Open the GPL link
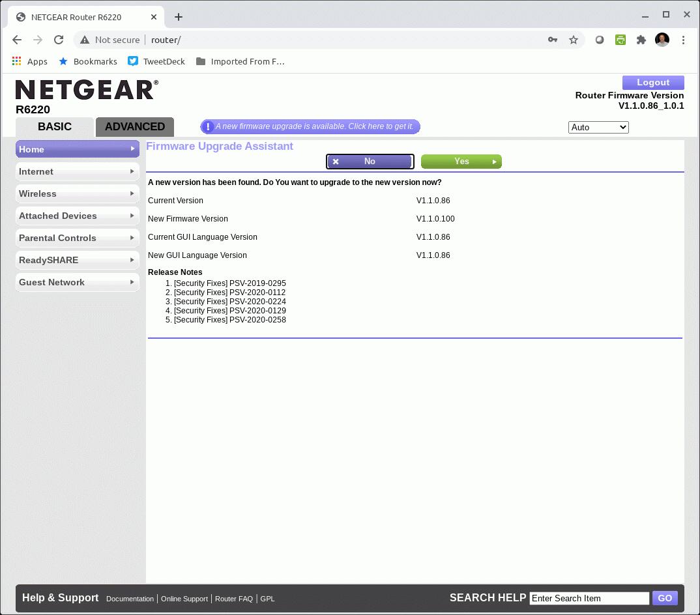700x615 pixels. coord(267,599)
